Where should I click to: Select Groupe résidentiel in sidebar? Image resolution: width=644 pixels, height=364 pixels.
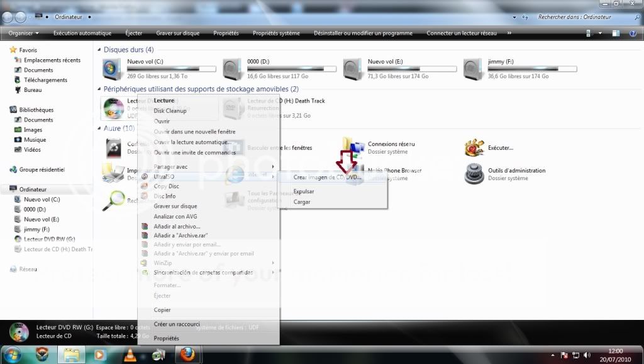(42, 169)
